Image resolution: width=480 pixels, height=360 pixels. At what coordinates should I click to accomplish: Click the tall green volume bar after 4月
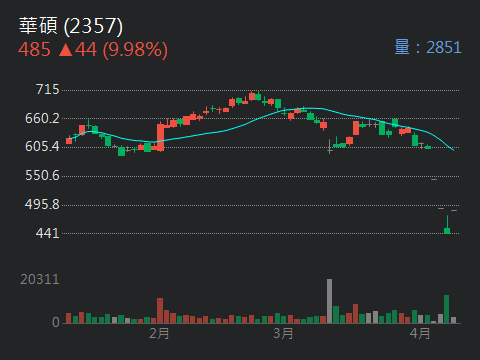[446, 309]
